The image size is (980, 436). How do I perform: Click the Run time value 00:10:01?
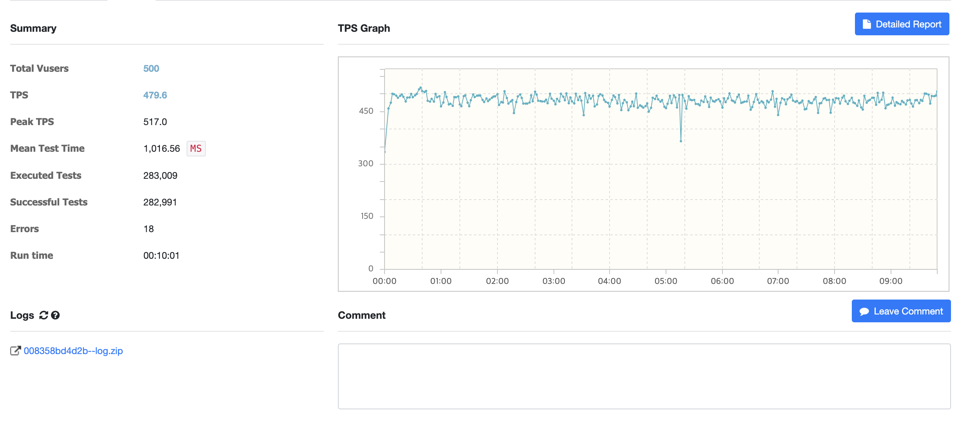click(x=161, y=256)
